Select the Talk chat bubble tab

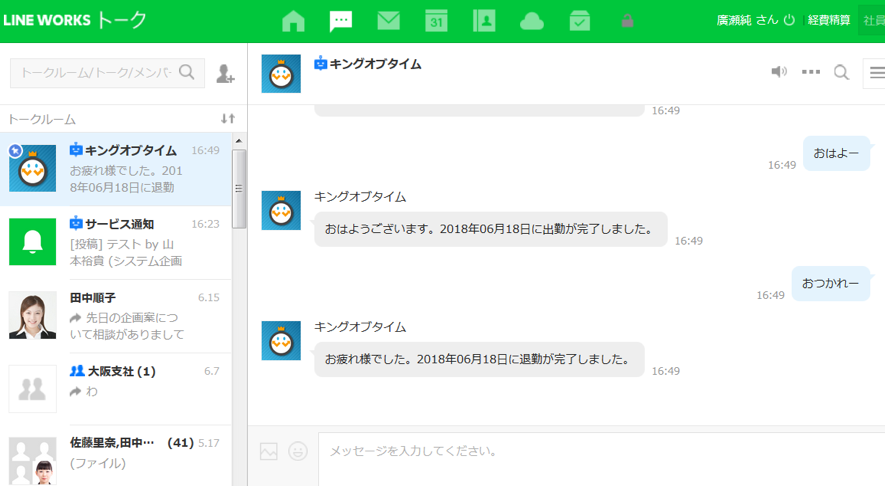(341, 21)
